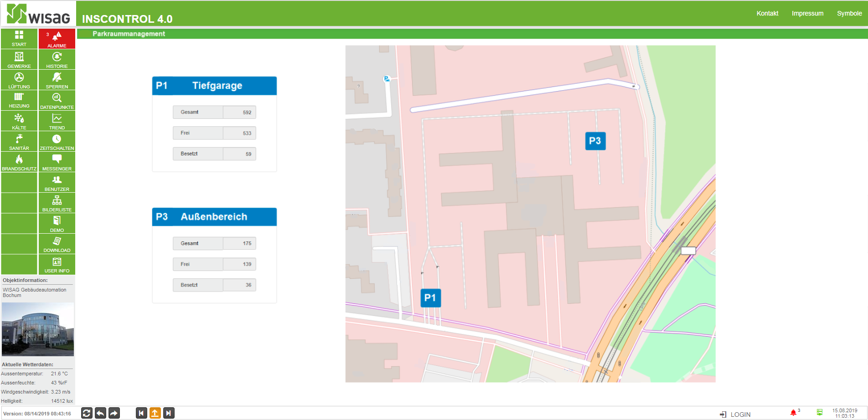
Task: Jump to the first picture button
Action: tap(141, 413)
